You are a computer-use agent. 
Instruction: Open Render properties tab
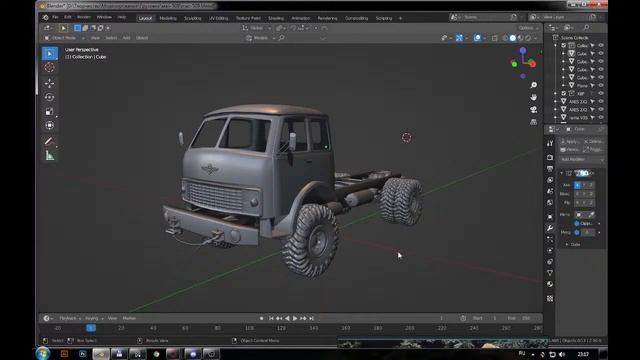[x=550, y=157]
